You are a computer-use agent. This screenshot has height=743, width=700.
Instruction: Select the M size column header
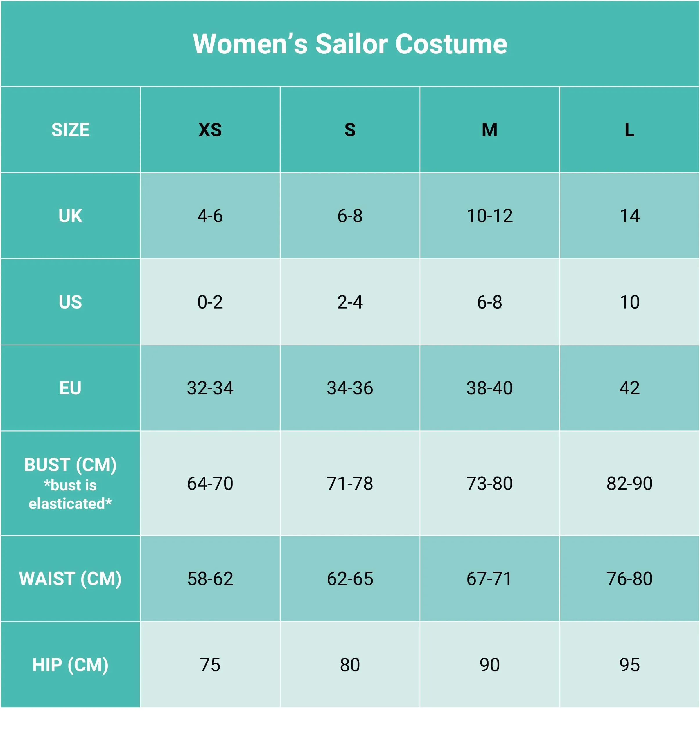pos(489,130)
